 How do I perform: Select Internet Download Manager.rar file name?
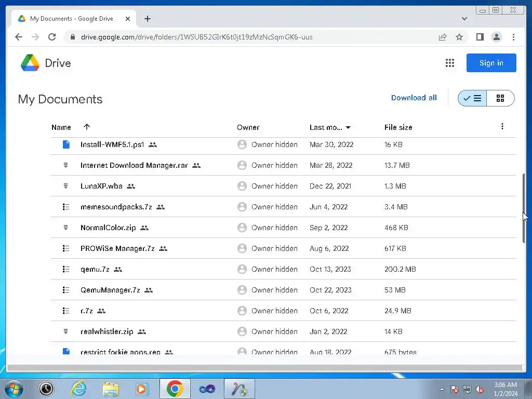[x=134, y=165]
